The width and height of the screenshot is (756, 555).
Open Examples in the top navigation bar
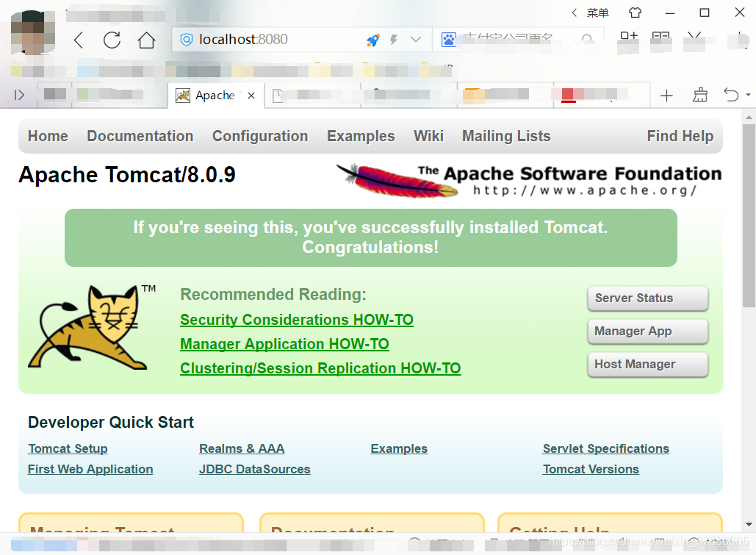click(361, 136)
